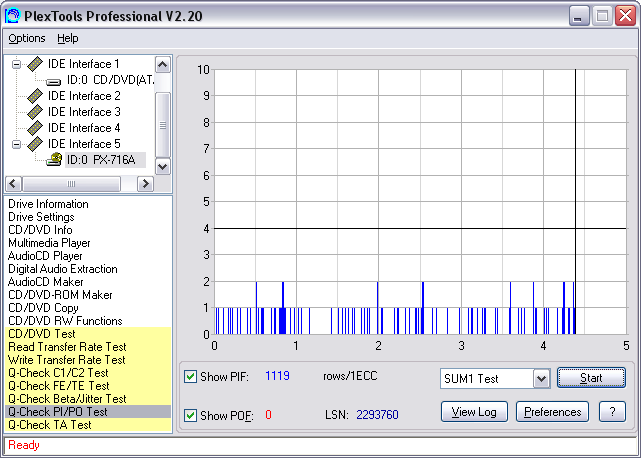
Task: Close the PlexTools window
Action: tap(625, 16)
